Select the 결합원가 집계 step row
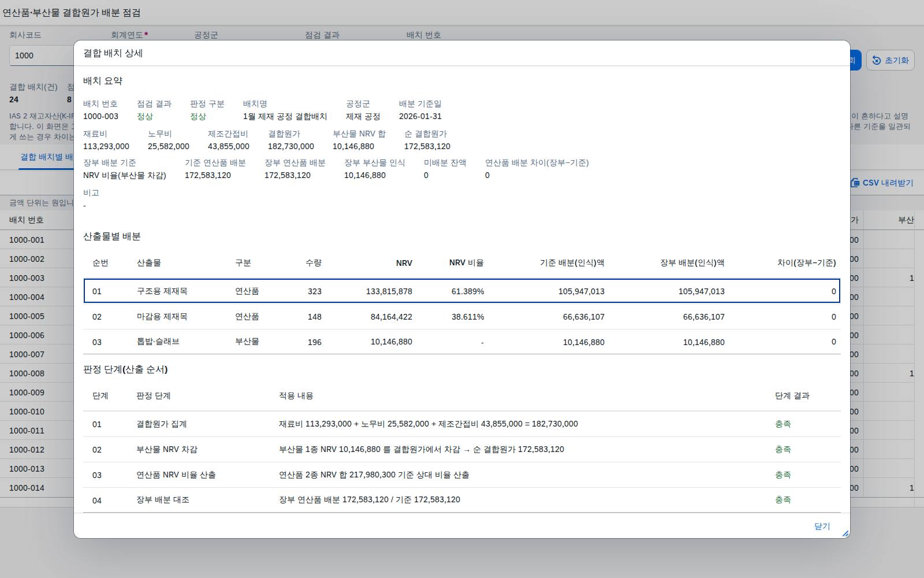Image resolution: width=924 pixels, height=578 pixels. 462,424
